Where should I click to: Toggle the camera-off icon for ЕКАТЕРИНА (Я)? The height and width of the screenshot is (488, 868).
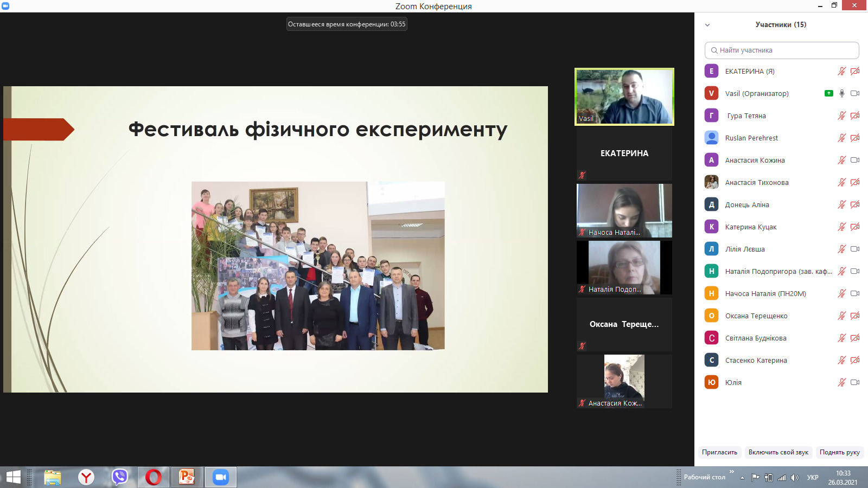click(855, 71)
